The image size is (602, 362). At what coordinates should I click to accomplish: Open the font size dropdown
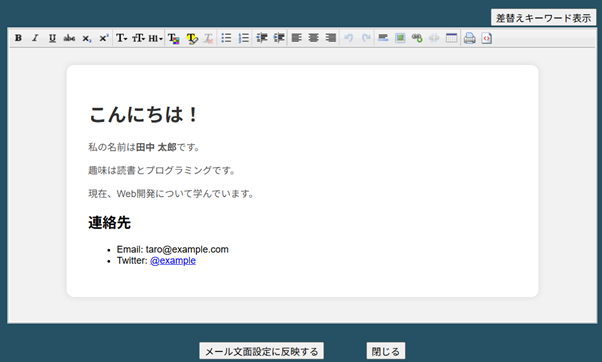point(139,38)
